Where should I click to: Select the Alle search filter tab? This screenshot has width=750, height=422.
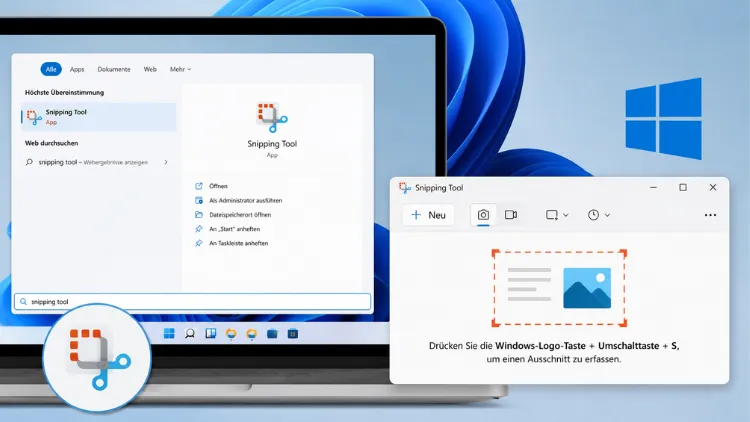51,69
